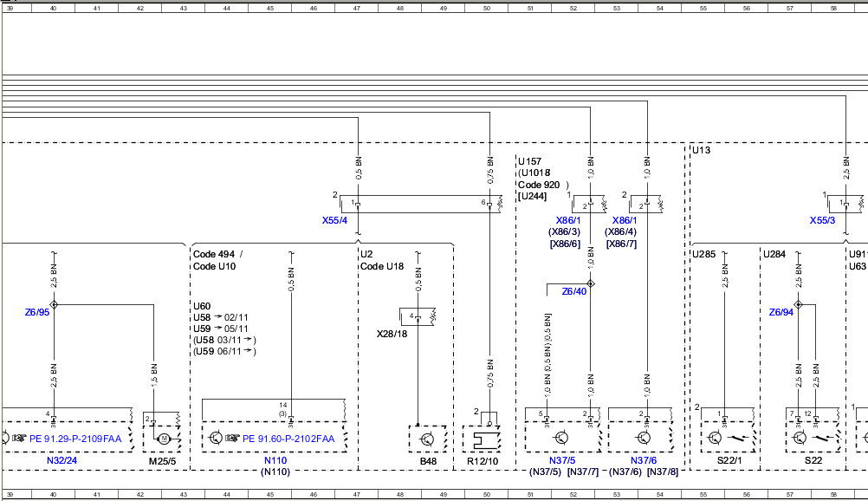Screen dimensions: 868x501
Task: Click the R12/10 component label
Action: tap(483, 461)
